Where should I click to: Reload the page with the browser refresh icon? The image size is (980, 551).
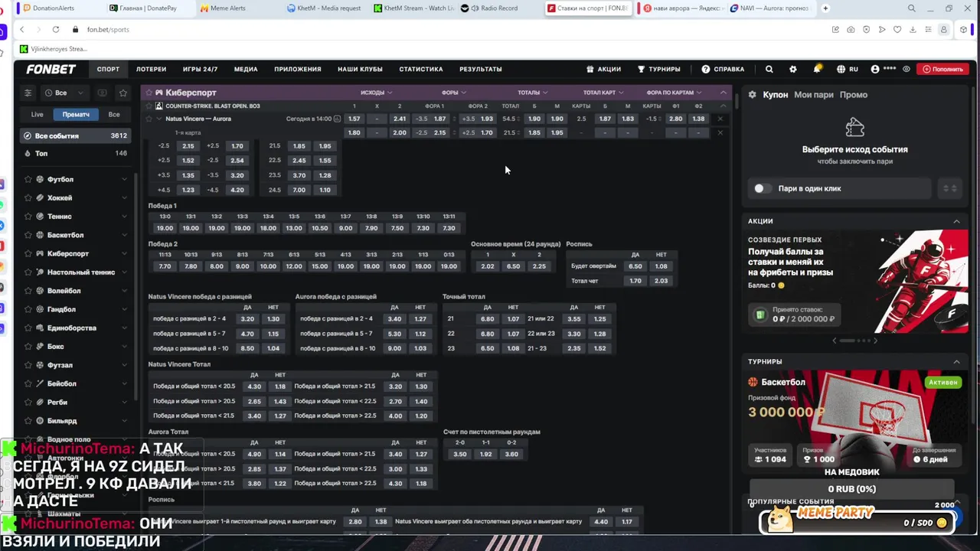pos(56,29)
